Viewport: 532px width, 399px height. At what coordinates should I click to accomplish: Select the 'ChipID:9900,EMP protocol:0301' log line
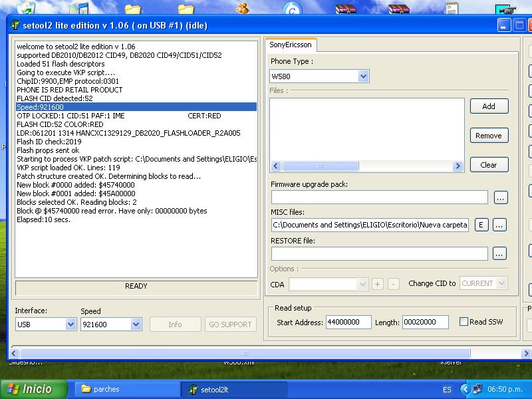pos(68,81)
